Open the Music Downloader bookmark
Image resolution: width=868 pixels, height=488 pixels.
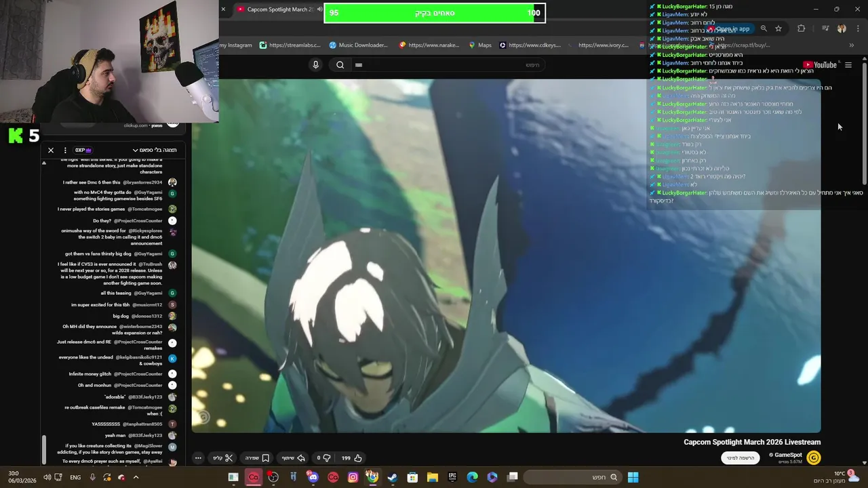point(358,45)
